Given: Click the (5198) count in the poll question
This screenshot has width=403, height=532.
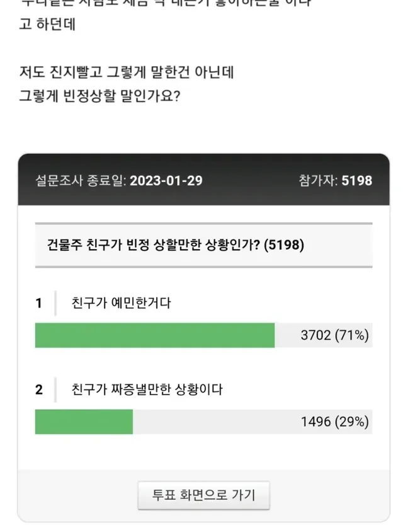Looking at the screenshot, I should pyautogui.click(x=285, y=245).
